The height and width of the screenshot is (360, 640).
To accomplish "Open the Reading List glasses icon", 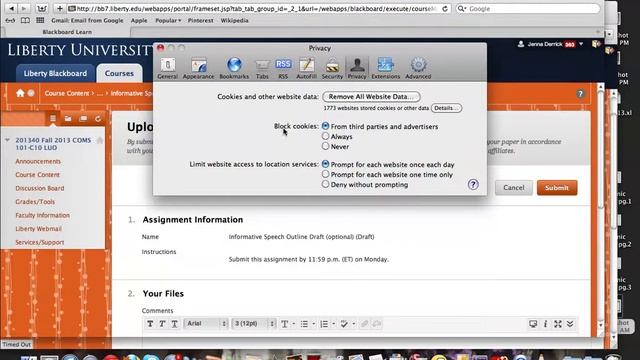I will pos(10,20).
